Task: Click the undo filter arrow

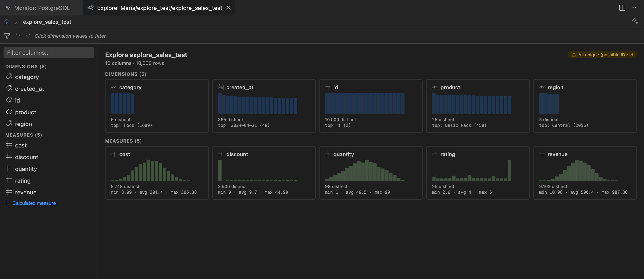Action: [18, 36]
